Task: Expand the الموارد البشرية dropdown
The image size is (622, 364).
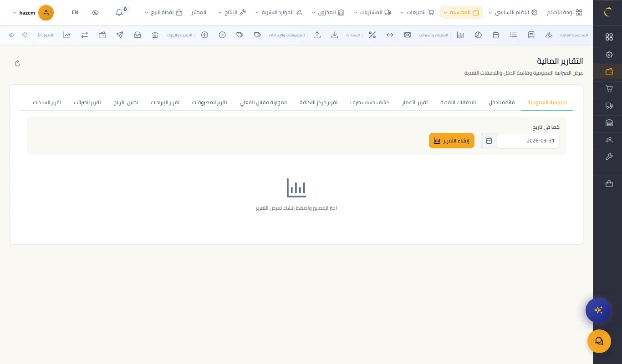Action: (279, 12)
